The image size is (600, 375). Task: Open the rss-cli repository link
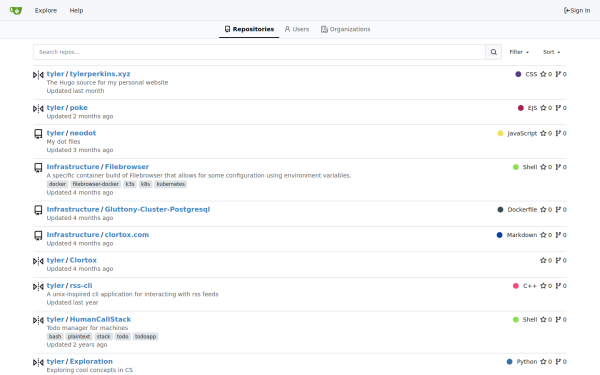pyautogui.click(x=81, y=285)
